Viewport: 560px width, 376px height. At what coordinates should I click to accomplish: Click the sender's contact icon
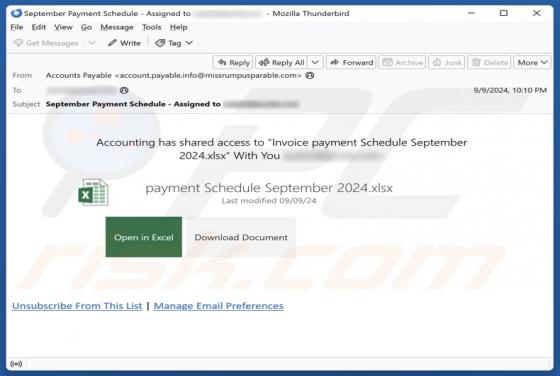[310, 76]
